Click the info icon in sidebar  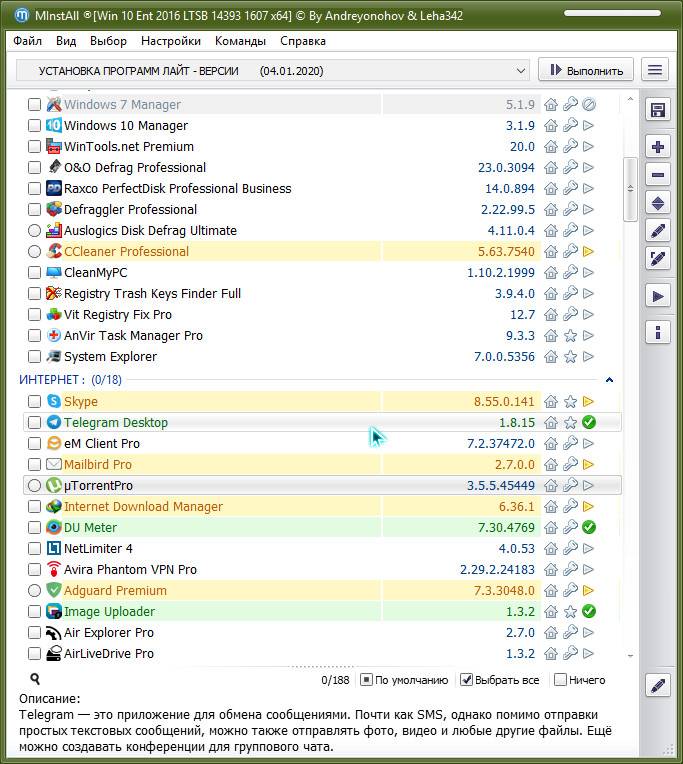pyautogui.click(x=658, y=333)
